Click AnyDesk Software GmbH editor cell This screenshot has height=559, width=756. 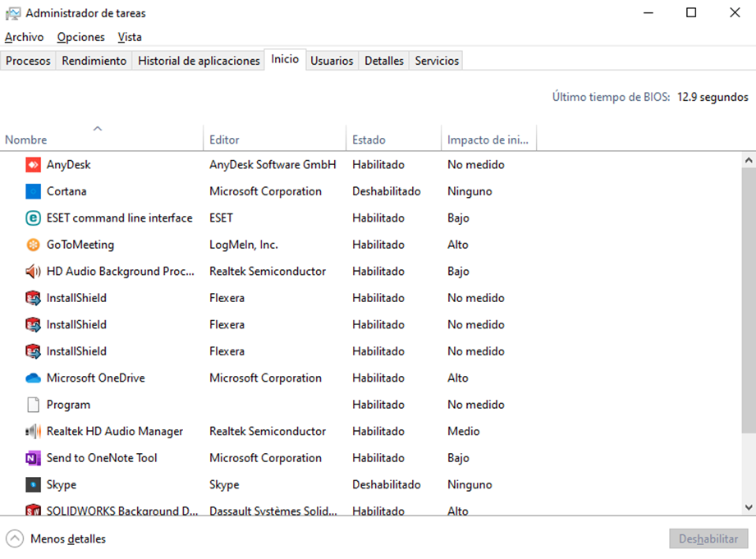[273, 165]
